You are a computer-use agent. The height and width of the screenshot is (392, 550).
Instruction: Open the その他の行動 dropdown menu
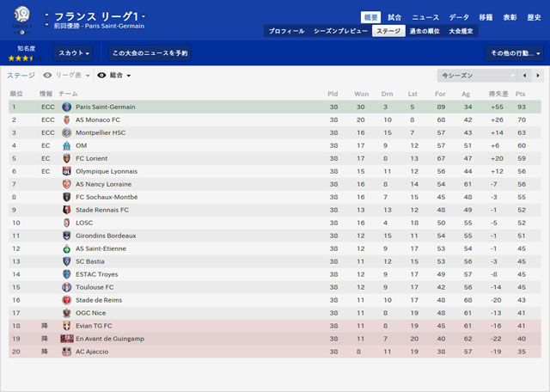coord(514,53)
